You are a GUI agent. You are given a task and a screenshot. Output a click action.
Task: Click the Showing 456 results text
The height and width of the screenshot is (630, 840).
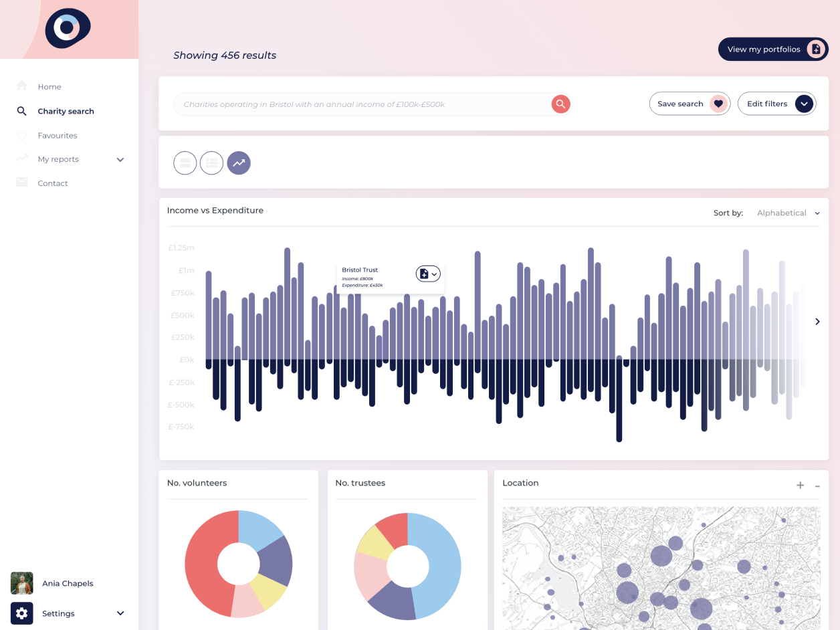pyautogui.click(x=225, y=56)
